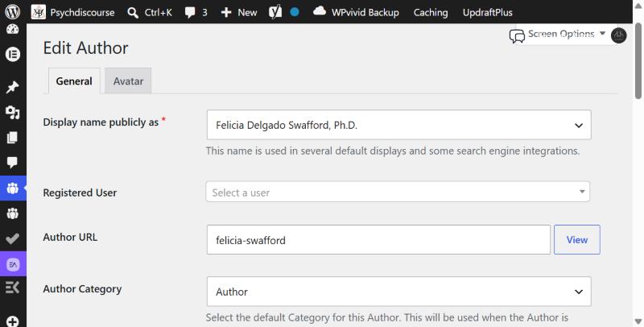Switch to the General tab
Viewport: 644px width, 327px height.
tap(74, 81)
